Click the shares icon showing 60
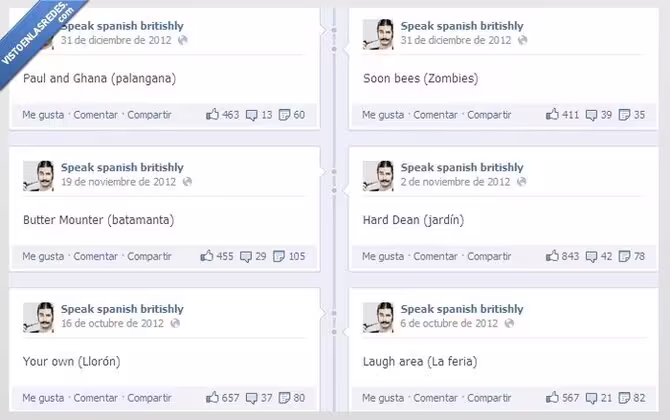Screen dimensions: 670x420 point(284,115)
